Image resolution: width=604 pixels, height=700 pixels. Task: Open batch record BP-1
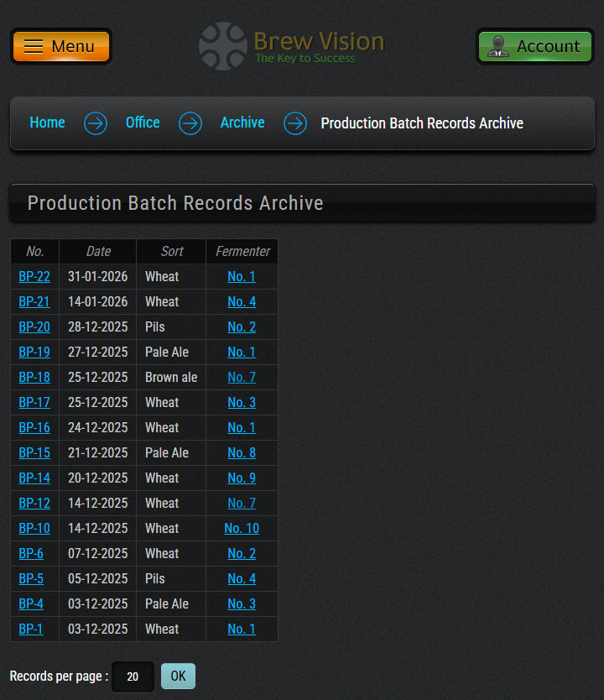(31, 629)
